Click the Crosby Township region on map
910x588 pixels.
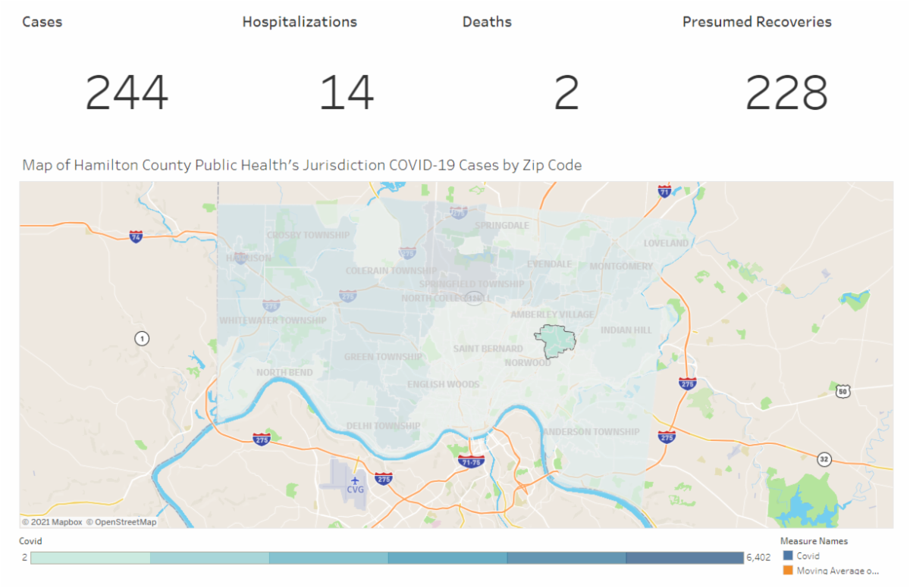pyautogui.click(x=308, y=235)
